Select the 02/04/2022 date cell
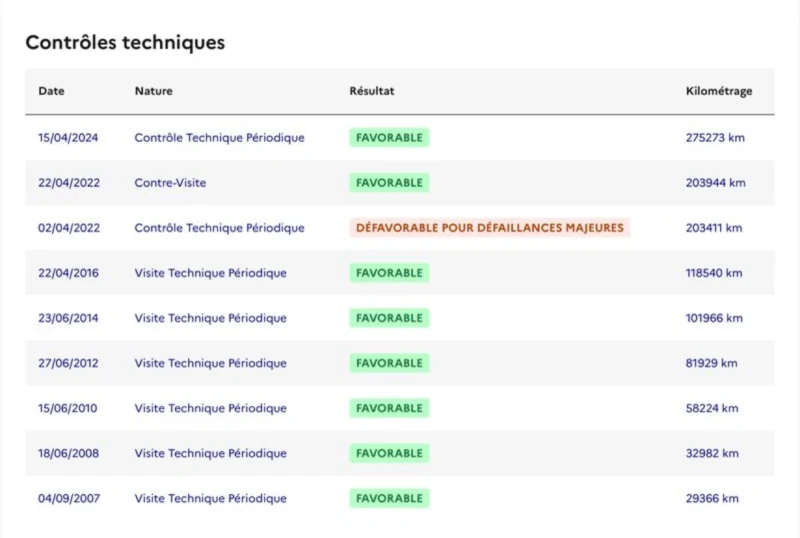The height and width of the screenshot is (538, 800). point(68,228)
